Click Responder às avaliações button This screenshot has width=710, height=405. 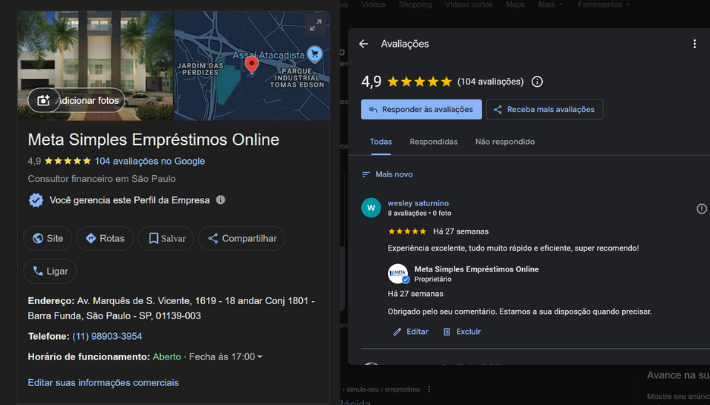pos(422,110)
